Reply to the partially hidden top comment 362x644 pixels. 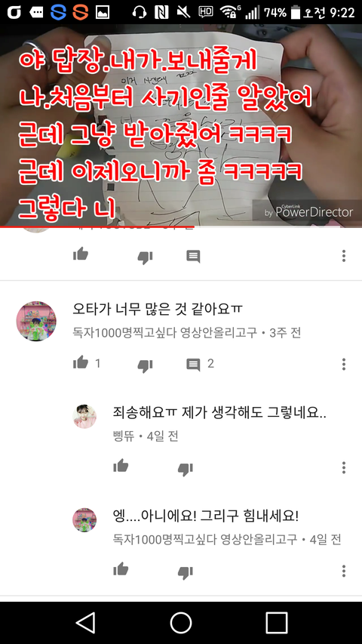[193, 256]
